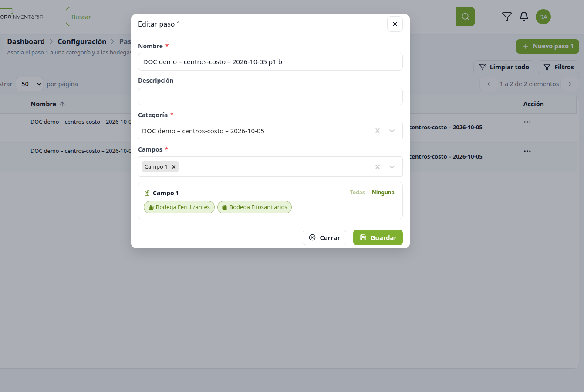
Task: Open the Filtros panel
Action: (x=558, y=67)
